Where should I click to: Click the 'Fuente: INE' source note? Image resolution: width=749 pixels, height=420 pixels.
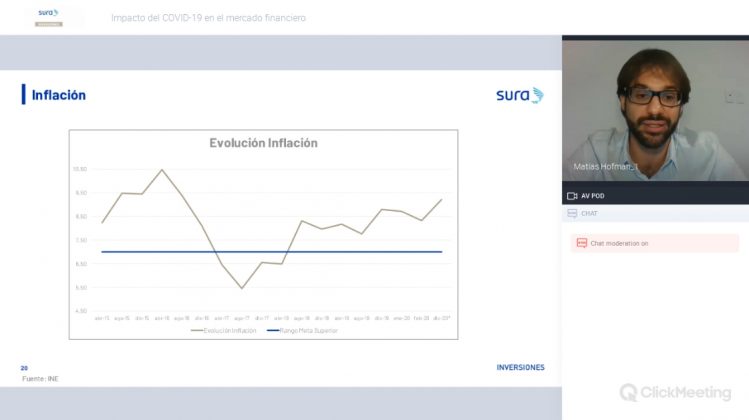tap(41, 379)
